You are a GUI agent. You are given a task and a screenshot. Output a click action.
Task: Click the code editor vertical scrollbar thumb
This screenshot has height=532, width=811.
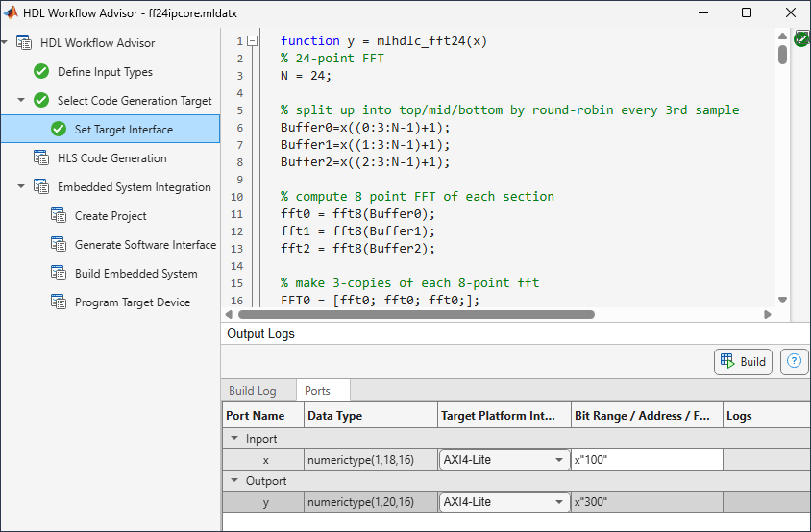tap(782, 55)
